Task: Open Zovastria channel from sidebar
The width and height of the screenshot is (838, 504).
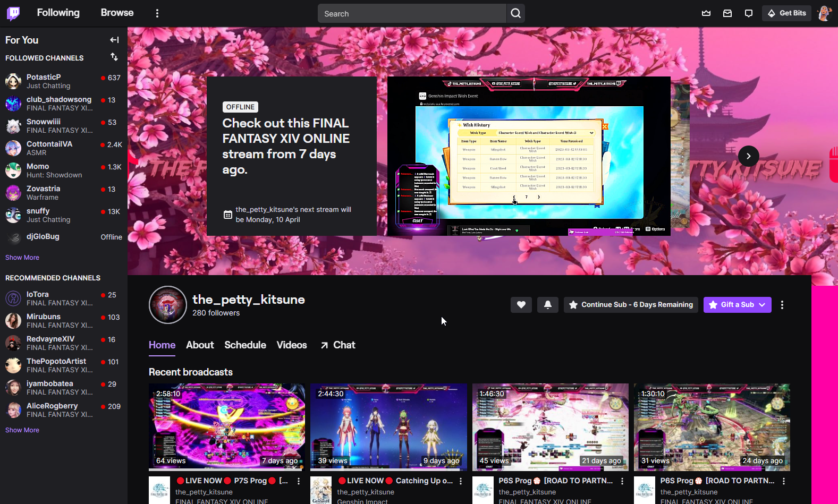Action: click(x=64, y=193)
